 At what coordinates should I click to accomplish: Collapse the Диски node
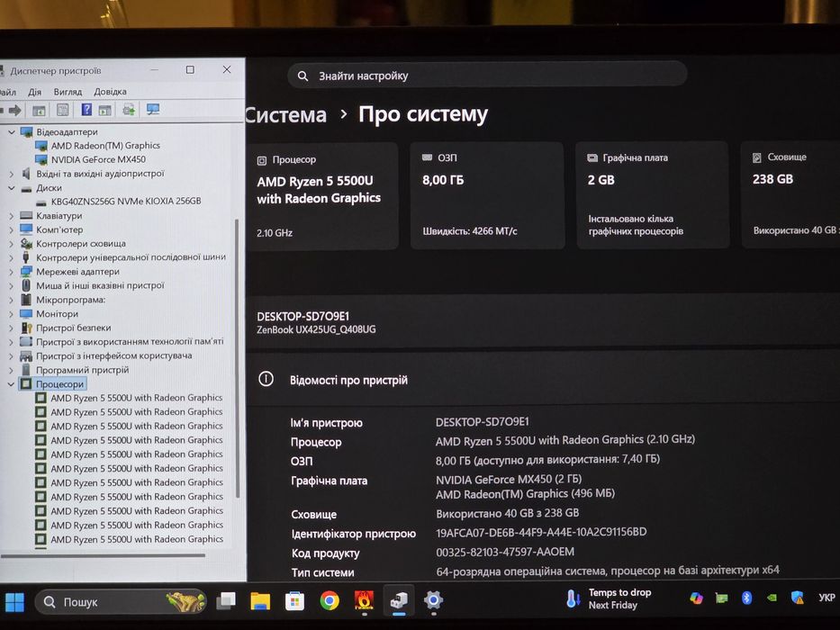coord(11,188)
